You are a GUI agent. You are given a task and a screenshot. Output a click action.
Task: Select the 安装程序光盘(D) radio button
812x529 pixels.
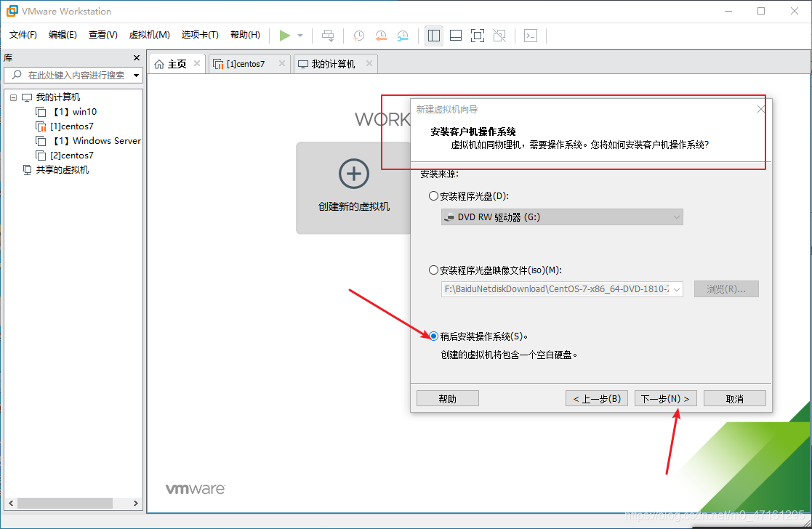433,196
